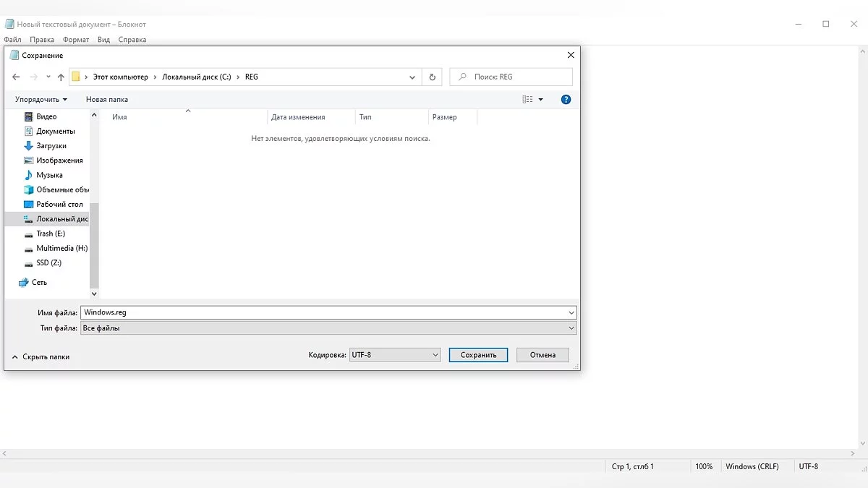868x488 pixels.
Task: Open the Тип файла dropdown list
Action: [x=328, y=328]
